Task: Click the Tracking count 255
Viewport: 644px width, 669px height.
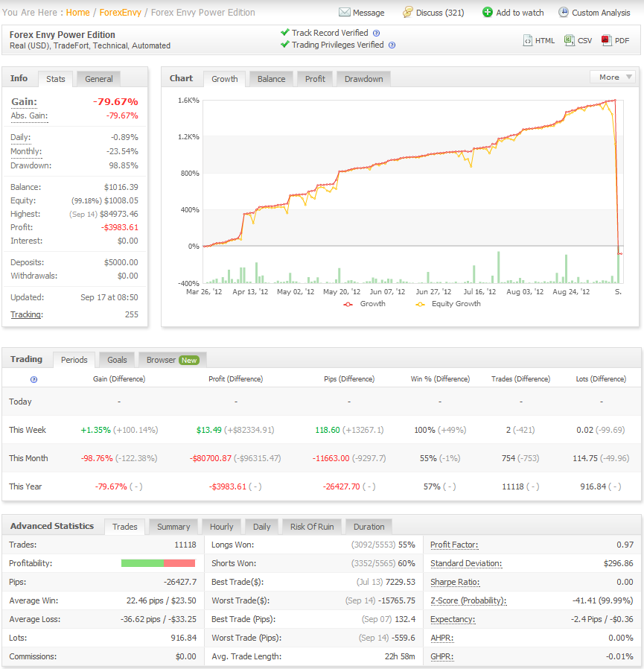Action: click(x=131, y=314)
